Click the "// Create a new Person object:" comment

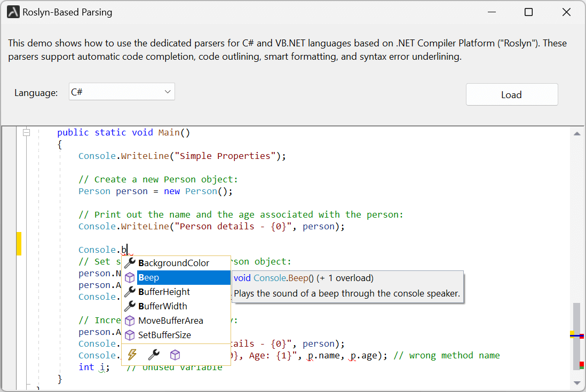[158, 179]
